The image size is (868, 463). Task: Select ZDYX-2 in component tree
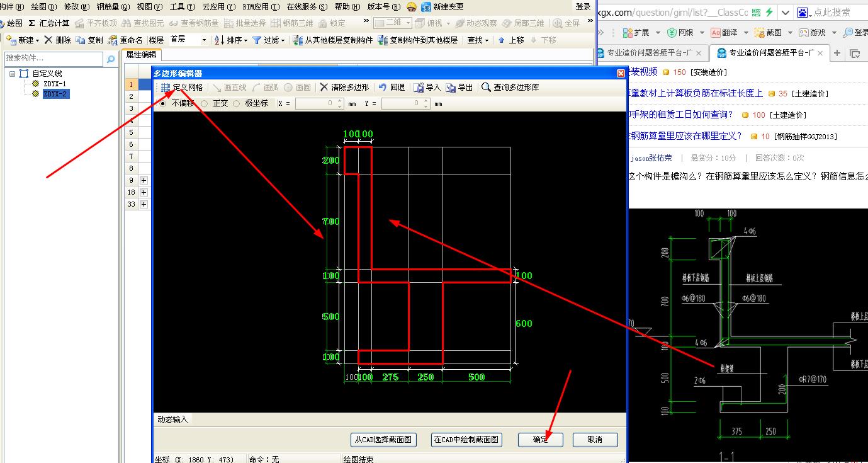tap(55, 94)
